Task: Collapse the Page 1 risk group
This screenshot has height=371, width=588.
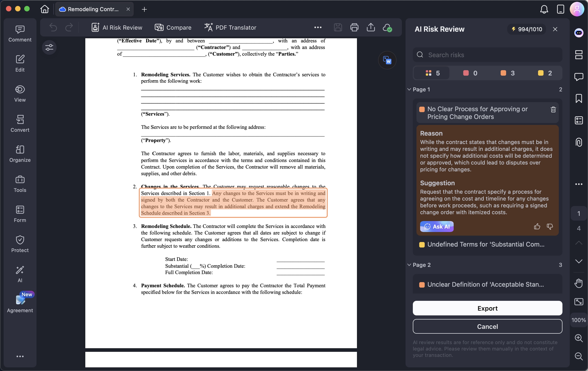Action: 409,89
